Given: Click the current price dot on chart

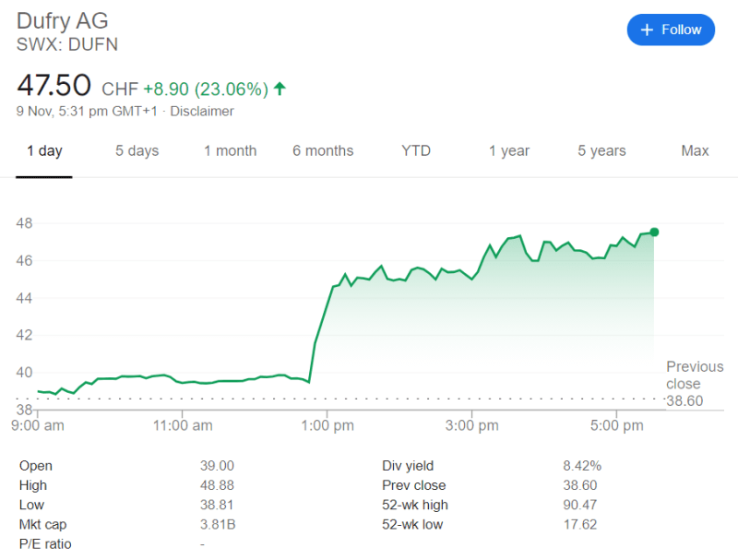Looking at the screenshot, I should (x=654, y=232).
